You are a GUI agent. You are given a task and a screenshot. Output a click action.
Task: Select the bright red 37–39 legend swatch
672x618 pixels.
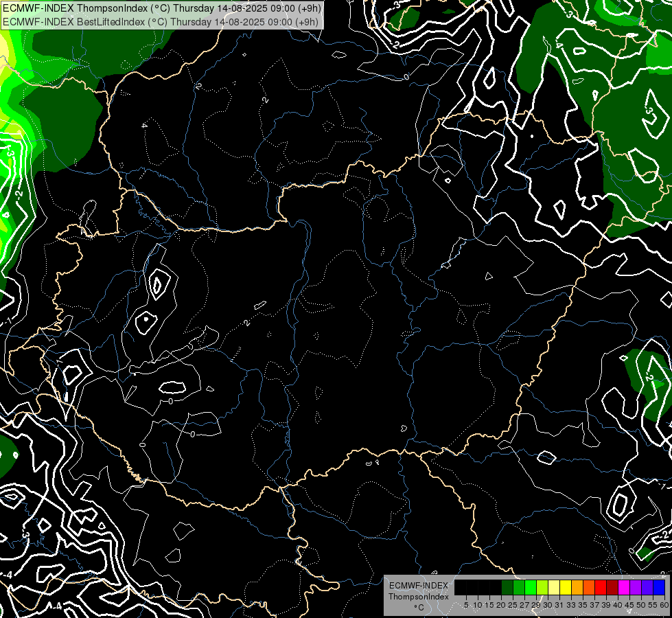click(x=601, y=587)
